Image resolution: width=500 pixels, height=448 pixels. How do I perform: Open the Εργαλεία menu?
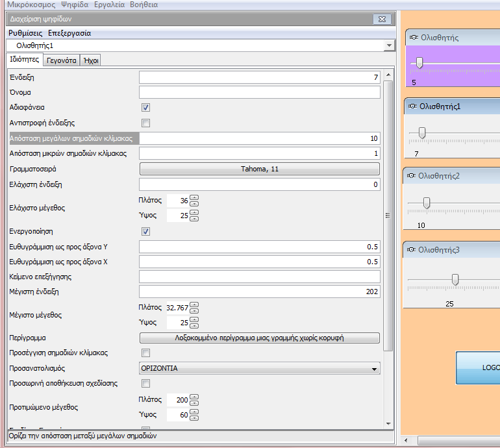point(109,5)
